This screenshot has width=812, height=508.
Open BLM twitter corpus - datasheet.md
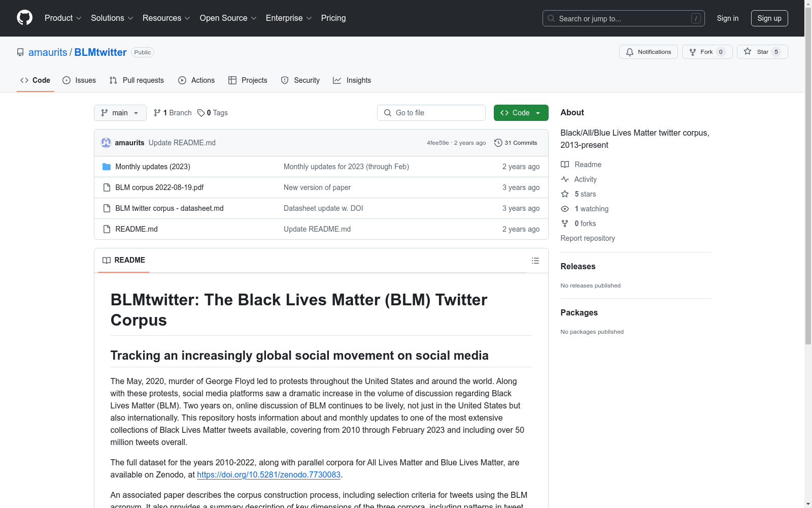point(170,208)
